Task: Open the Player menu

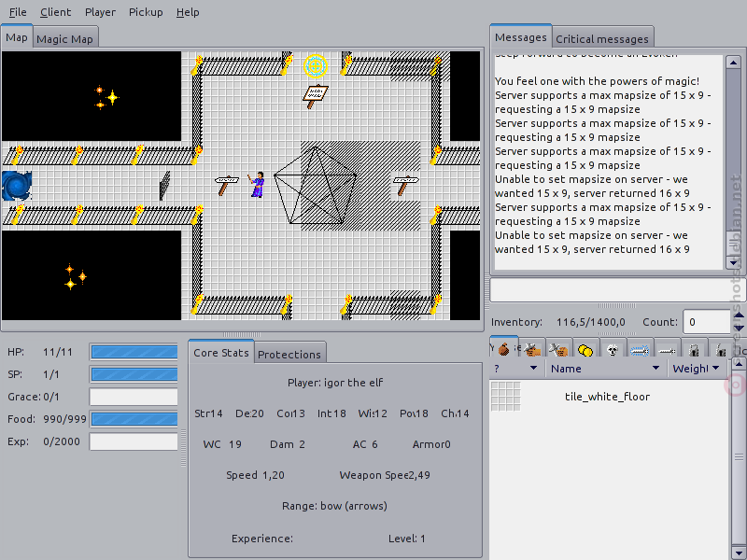Action: [x=100, y=12]
